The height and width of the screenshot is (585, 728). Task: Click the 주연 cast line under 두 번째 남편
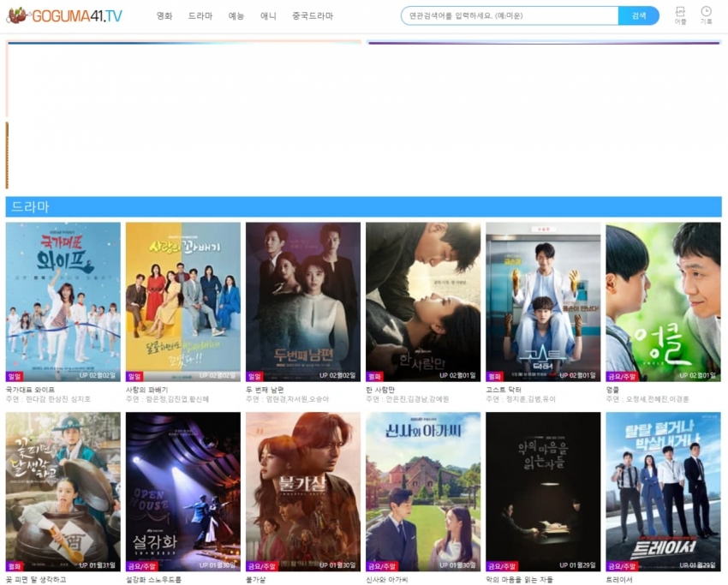tap(288, 399)
